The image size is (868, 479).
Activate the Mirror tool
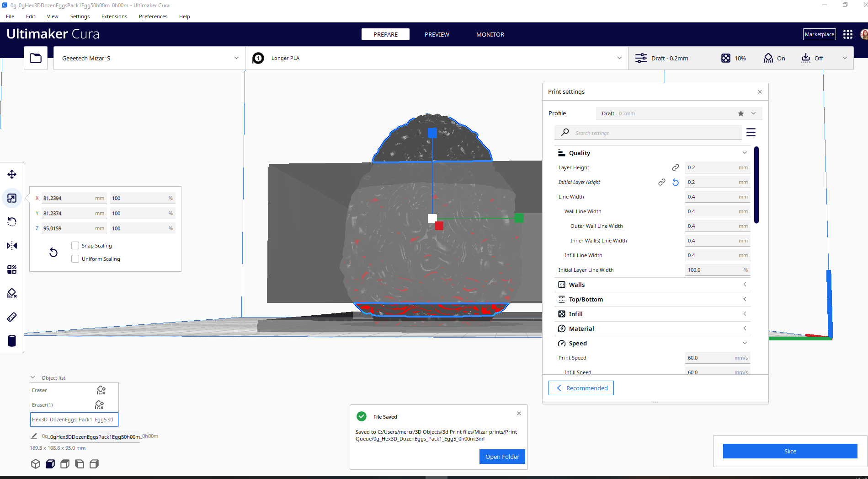pyautogui.click(x=12, y=246)
